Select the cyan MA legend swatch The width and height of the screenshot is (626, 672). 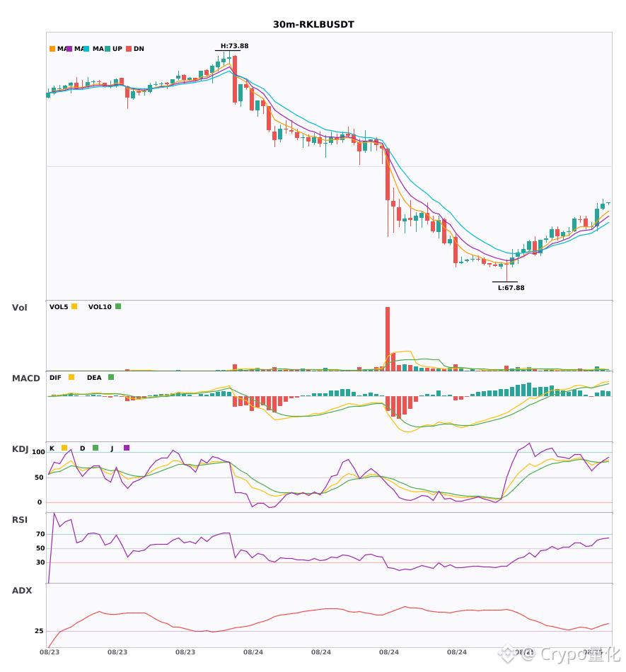86,49
